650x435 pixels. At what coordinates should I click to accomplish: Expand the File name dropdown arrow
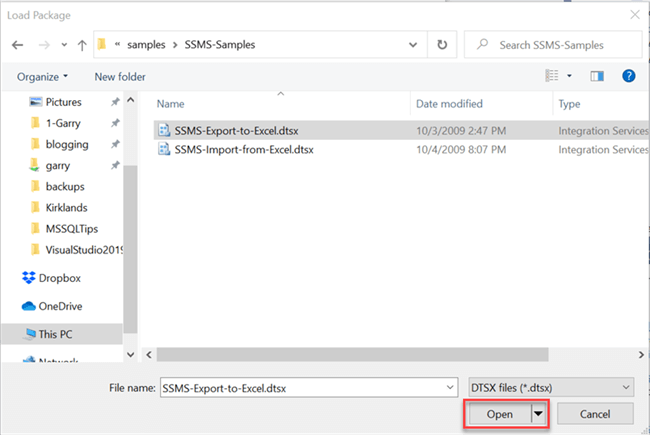coord(450,388)
